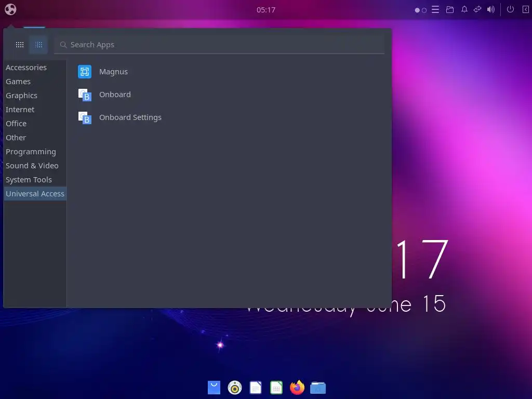Open the Files manager dock icon
This screenshot has height=399, width=532.
[x=318, y=388]
